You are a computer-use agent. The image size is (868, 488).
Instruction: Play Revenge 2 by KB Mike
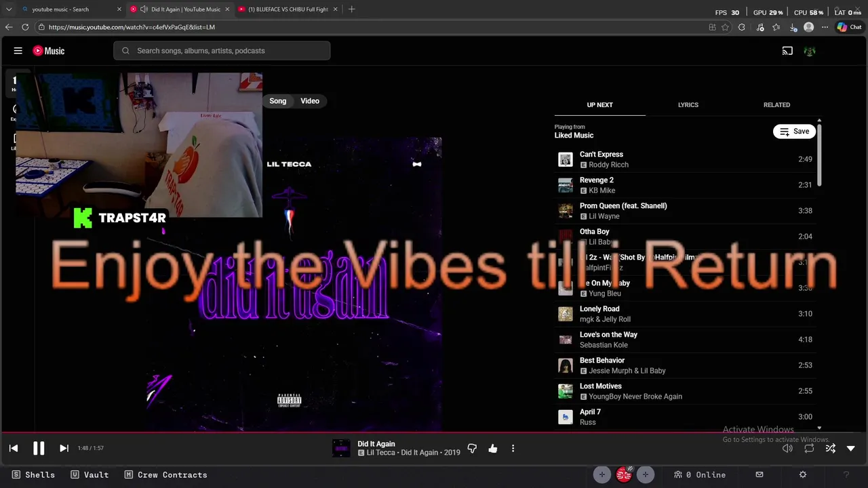coord(685,185)
